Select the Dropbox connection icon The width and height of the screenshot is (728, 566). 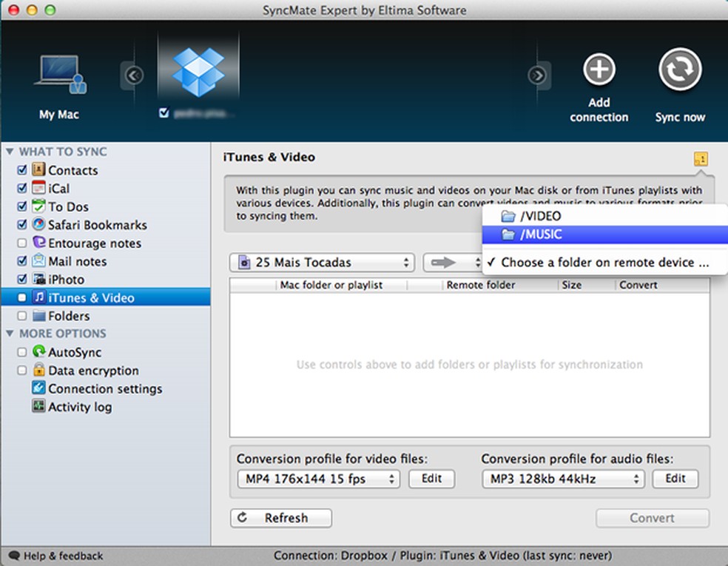pyautogui.click(x=198, y=72)
